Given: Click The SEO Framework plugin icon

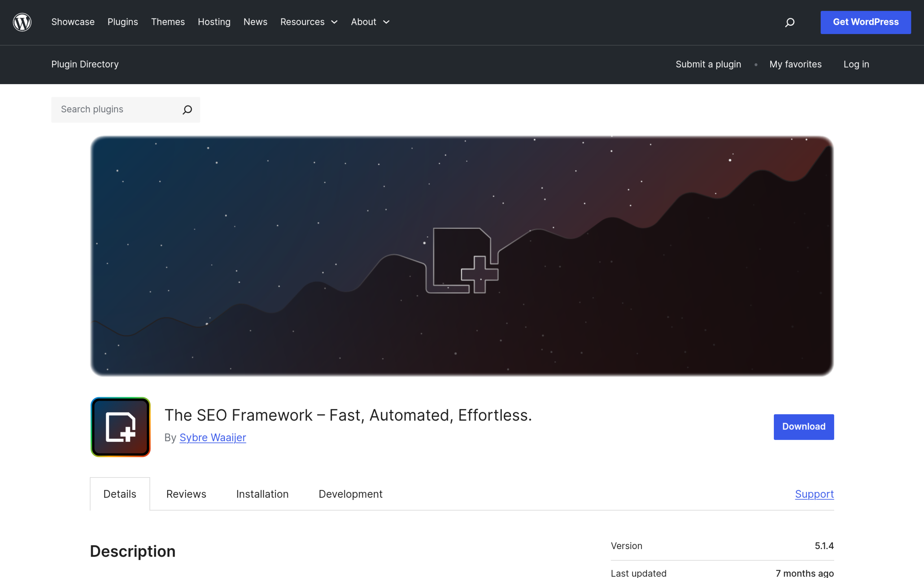Looking at the screenshot, I should (x=120, y=427).
